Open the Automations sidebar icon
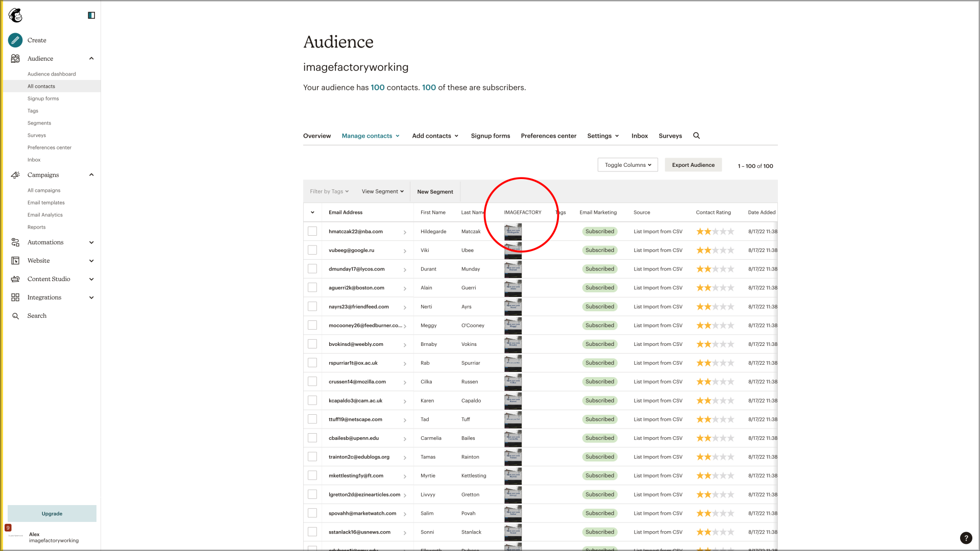 (15, 242)
